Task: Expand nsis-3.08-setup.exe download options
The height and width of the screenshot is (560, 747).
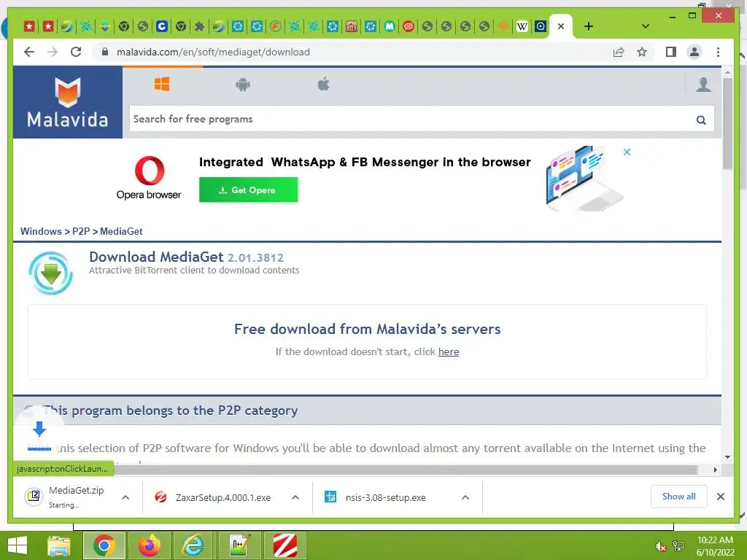Action: click(x=465, y=497)
